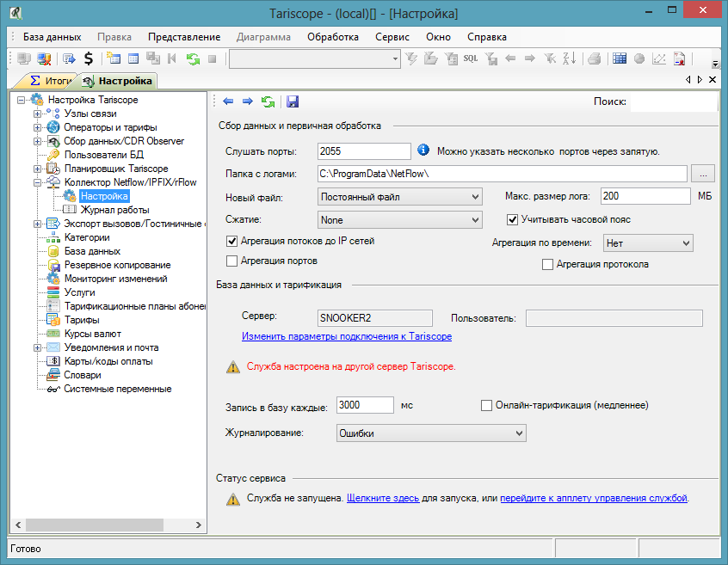This screenshot has width=728, height=565.
Task: Open the empty combo box in main toolbar
Action: pyautogui.click(x=315, y=59)
